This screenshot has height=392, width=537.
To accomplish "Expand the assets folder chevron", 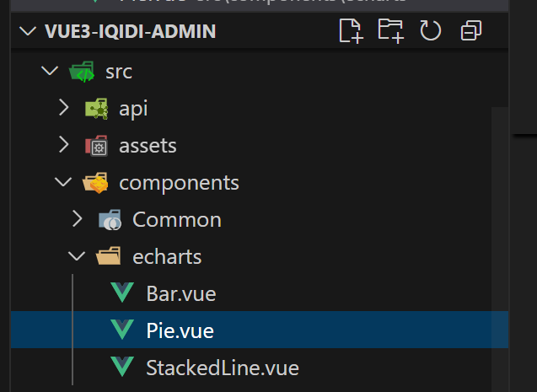I will [63, 146].
